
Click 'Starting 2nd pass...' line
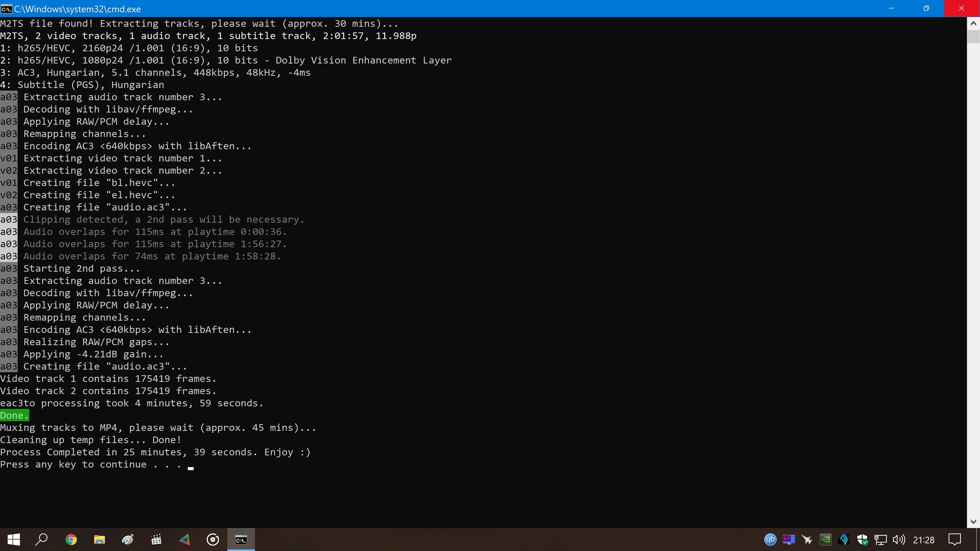[x=81, y=269]
